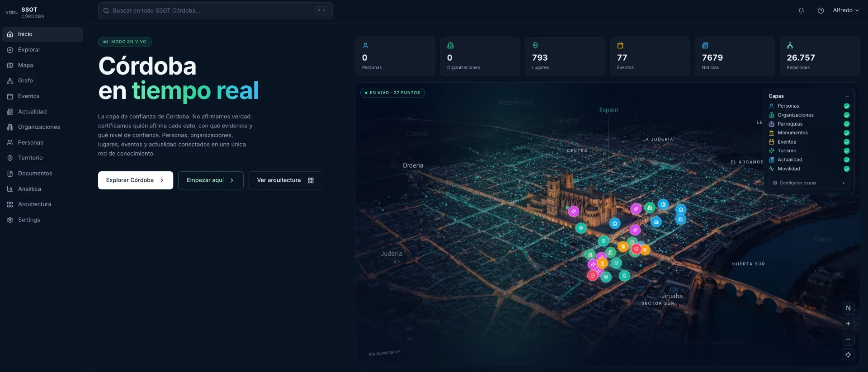Toggle the Organizaciones layer checkmark
Image resolution: width=868 pixels, height=372 pixels.
[847, 115]
